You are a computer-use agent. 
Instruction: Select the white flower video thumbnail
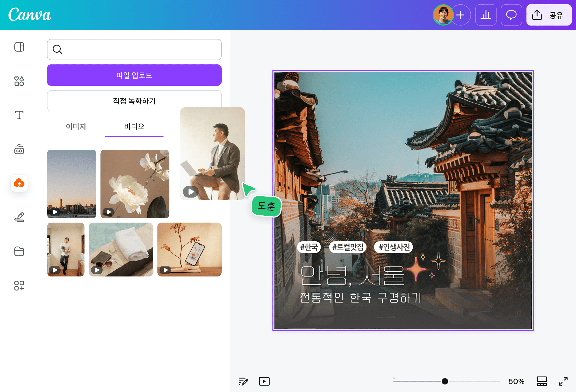coord(135,184)
